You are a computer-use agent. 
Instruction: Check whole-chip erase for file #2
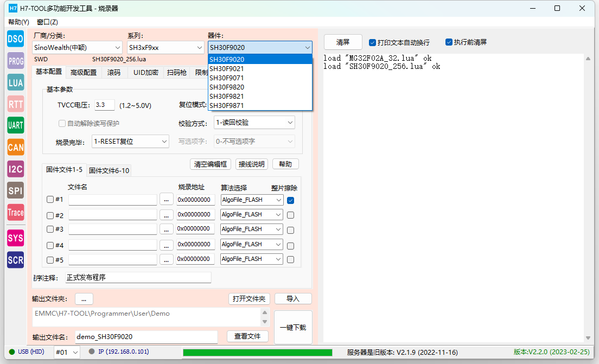click(x=290, y=215)
